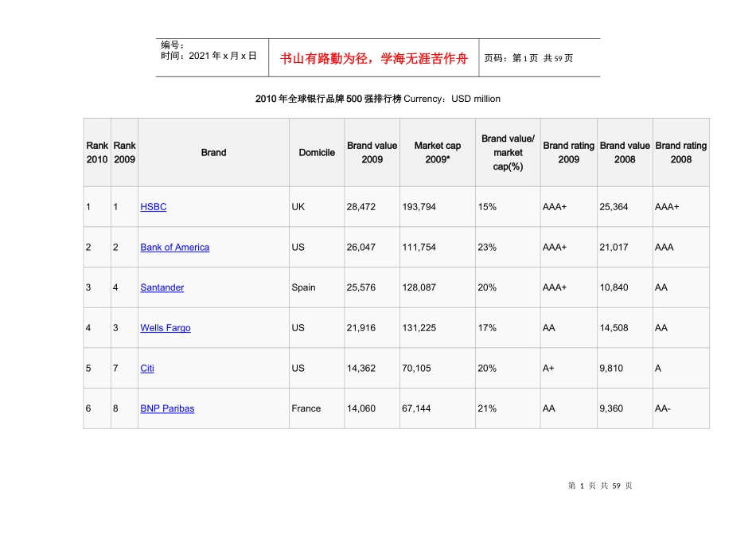Select the 193,794 market cap cell
Viewport: 756px width, 535px height.
pyautogui.click(x=438, y=207)
